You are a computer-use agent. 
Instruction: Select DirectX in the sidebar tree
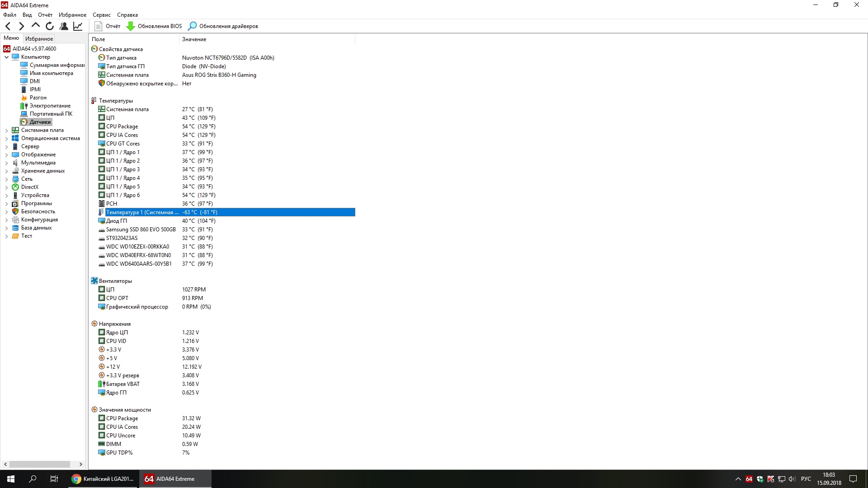pyautogui.click(x=29, y=187)
